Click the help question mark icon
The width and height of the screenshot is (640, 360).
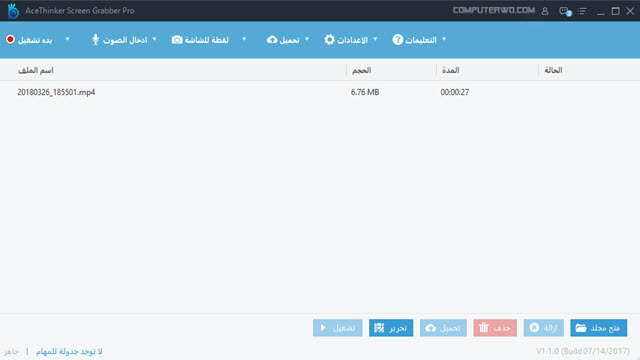click(x=398, y=40)
